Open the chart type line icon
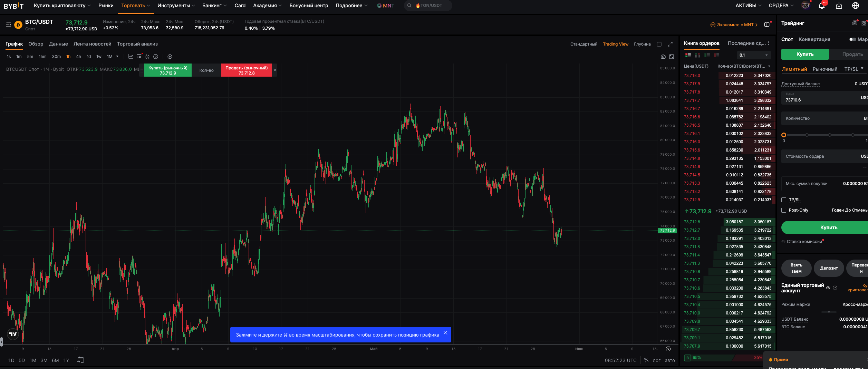The image size is (868, 369). click(x=131, y=57)
